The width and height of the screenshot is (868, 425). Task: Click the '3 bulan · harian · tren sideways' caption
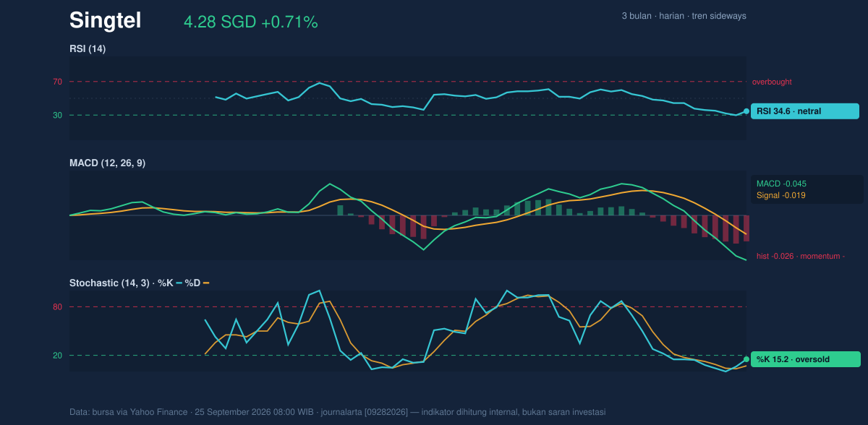[x=684, y=16]
